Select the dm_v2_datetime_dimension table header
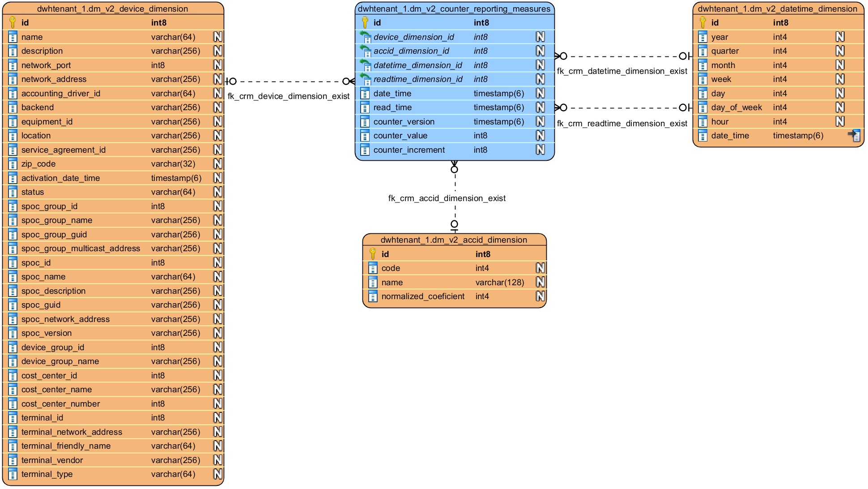Image resolution: width=868 pixels, height=489 pixels. tap(779, 9)
